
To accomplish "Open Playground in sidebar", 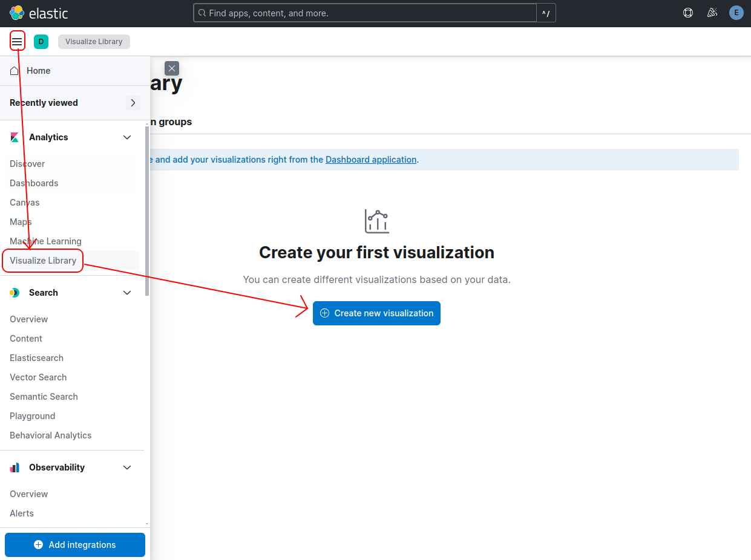I will pos(32,416).
